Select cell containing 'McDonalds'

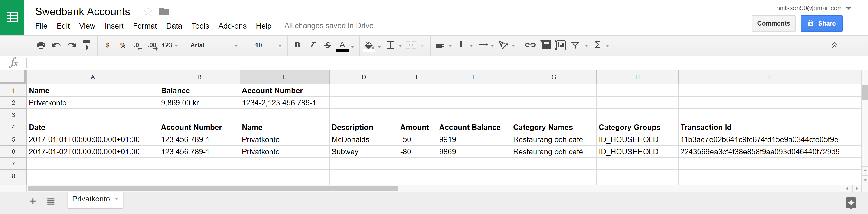pyautogui.click(x=364, y=139)
